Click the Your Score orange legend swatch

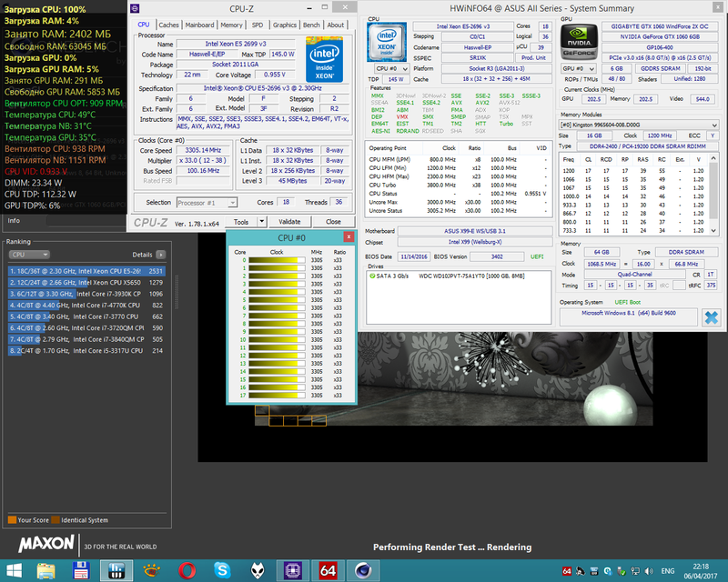12,520
